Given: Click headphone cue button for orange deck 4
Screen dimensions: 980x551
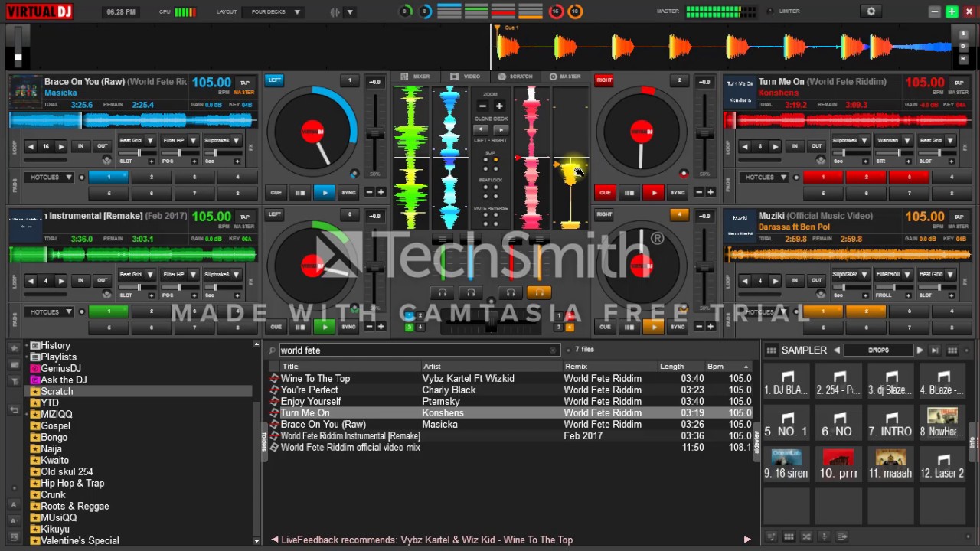Looking at the screenshot, I should click(539, 292).
